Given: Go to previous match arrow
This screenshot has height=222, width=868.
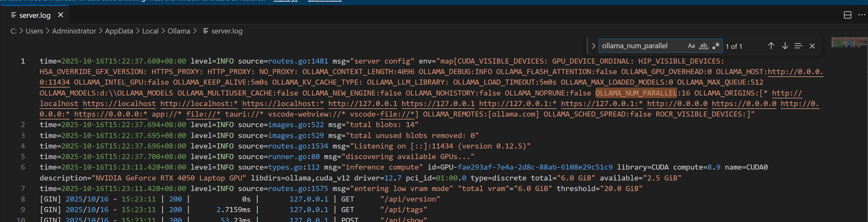Looking at the screenshot, I should tap(771, 46).
